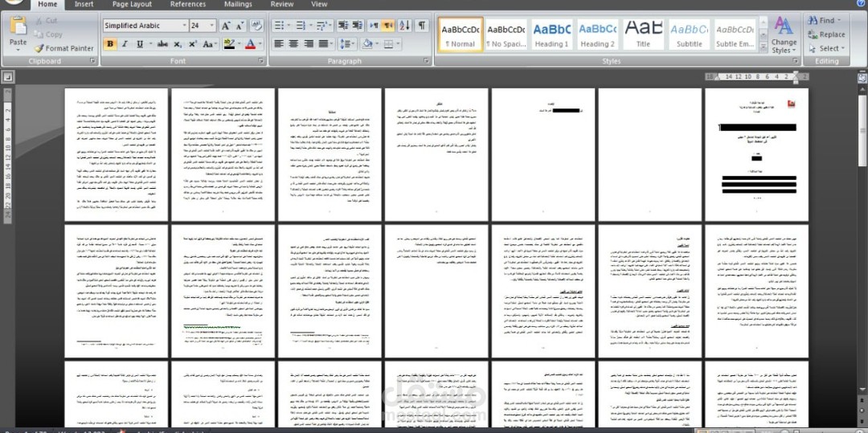Open Change Case dropdown
868x433 pixels.
pyautogui.click(x=209, y=43)
